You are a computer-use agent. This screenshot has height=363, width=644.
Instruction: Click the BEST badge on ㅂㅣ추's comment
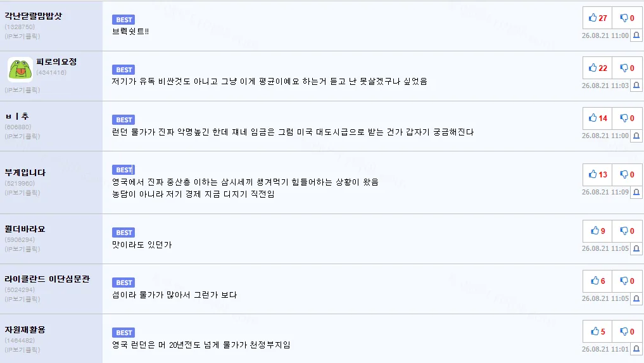(123, 120)
